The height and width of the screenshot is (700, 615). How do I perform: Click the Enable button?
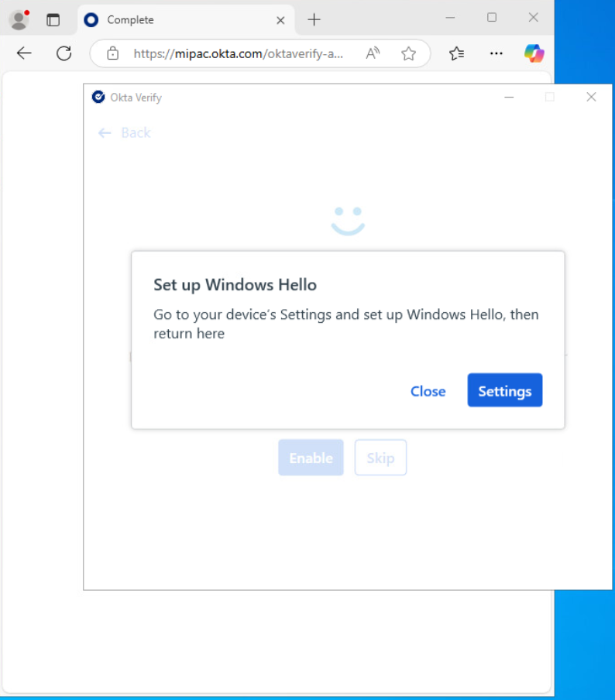[x=311, y=458]
